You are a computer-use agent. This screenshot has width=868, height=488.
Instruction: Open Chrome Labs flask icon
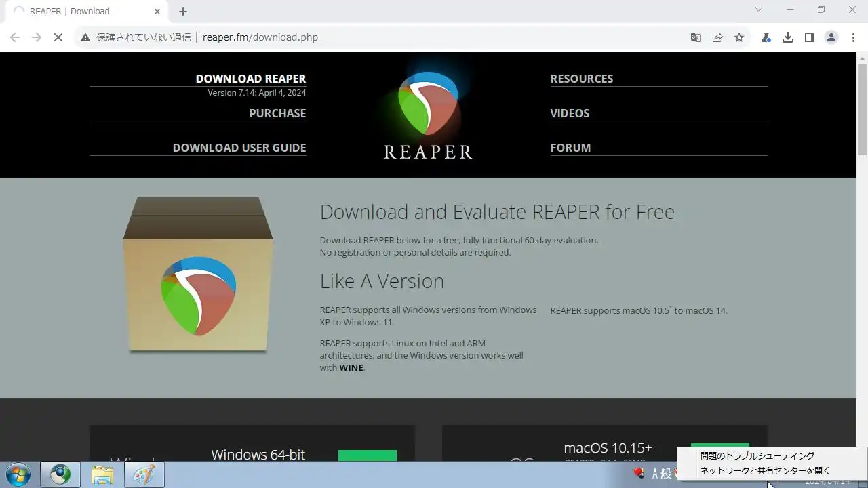(766, 37)
